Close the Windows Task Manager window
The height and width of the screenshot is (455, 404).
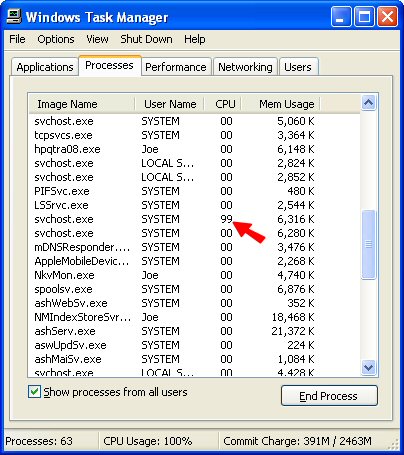387,17
